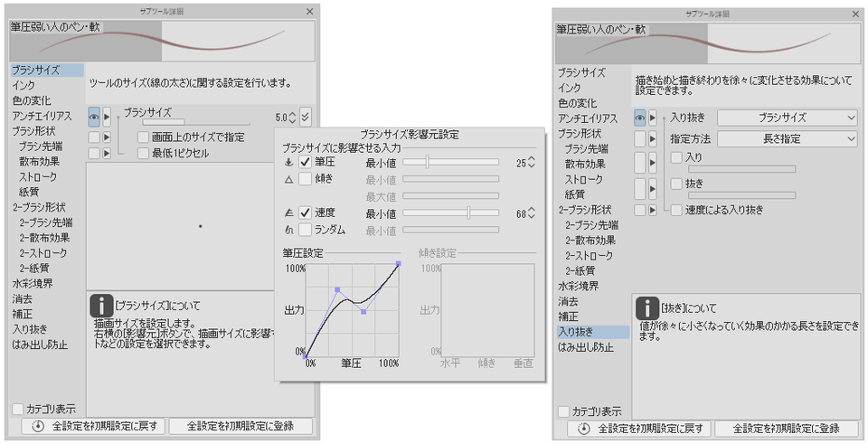Screen dimensions: 868x444
Task: Toggle tool property display for 画面上のサイズで指定 row
Action: pos(94,137)
